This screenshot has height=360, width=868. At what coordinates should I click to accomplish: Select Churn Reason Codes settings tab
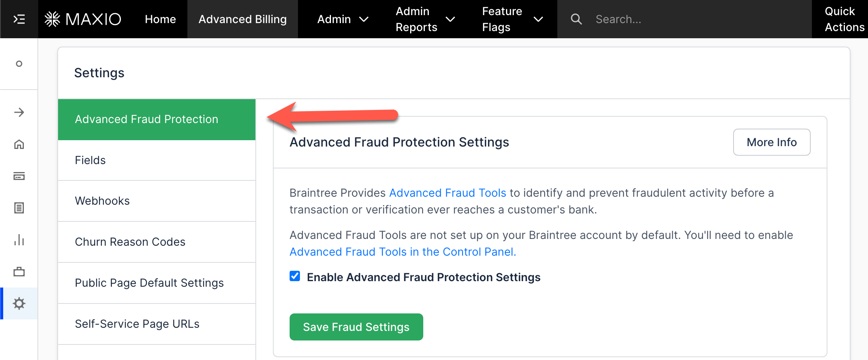(130, 242)
